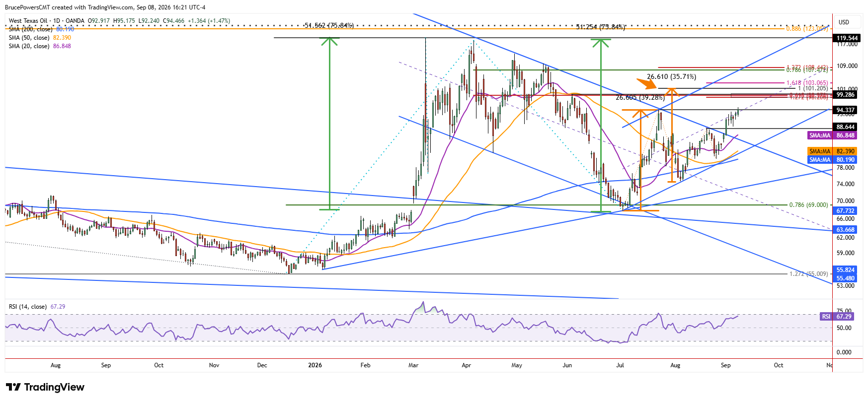This screenshot has height=402, width=868.
Task: Click the 88.644 price axis label
Action: pos(846,127)
